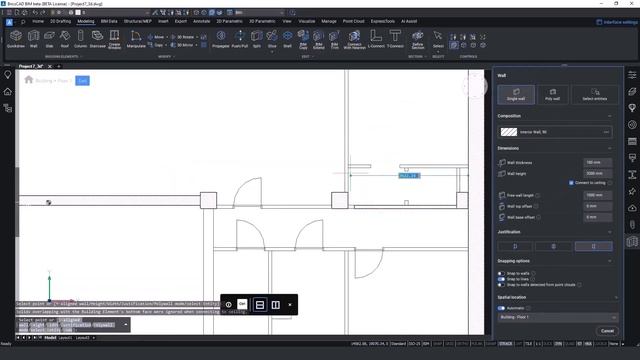Open the attachment clip icon on right sidebar
Image resolution: width=640 pixels, height=360 pixels.
coord(632,224)
